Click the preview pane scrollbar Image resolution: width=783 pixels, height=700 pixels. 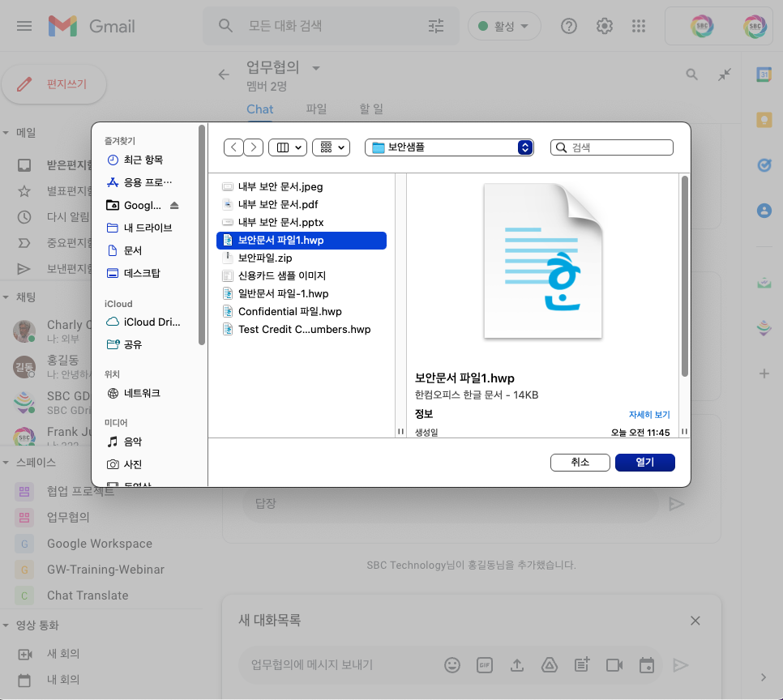pyautogui.click(x=685, y=275)
